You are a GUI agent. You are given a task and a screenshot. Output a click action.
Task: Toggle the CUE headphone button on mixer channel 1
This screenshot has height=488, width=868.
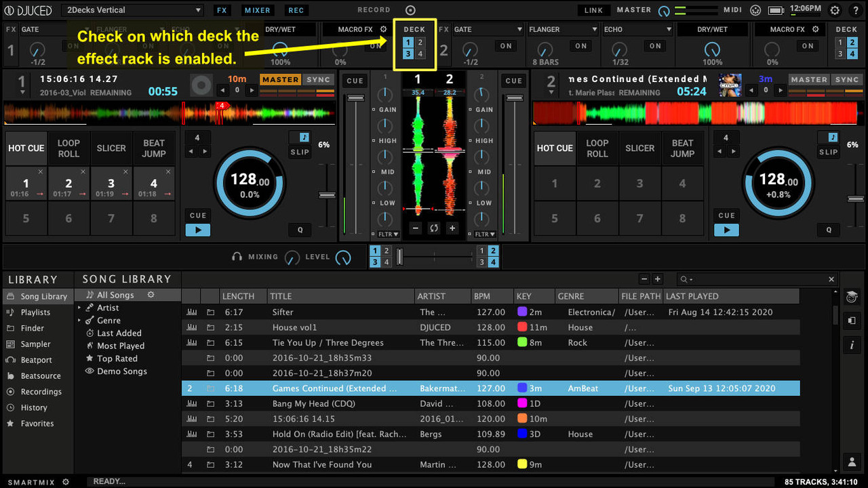(355, 81)
